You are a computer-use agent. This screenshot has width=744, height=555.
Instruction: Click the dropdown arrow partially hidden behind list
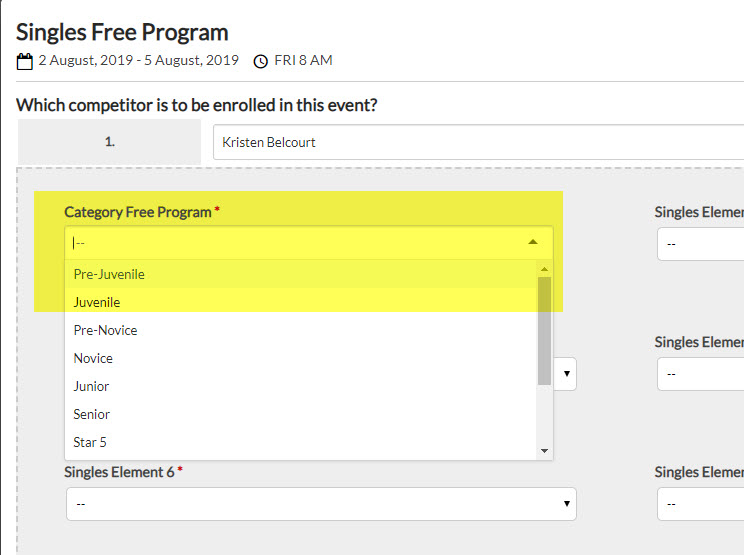(x=567, y=374)
